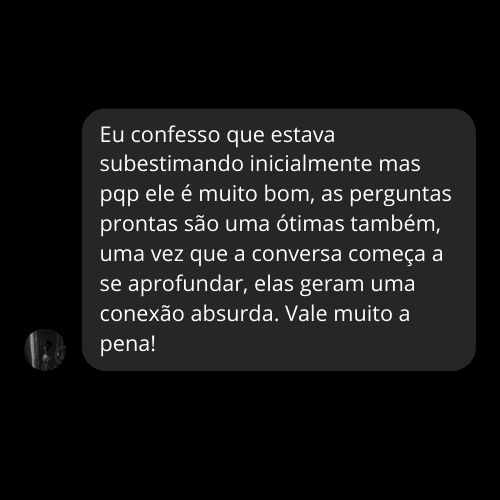The image size is (500, 500).
Task: Click the word 'perguntas' in the message
Action: click(400, 195)
